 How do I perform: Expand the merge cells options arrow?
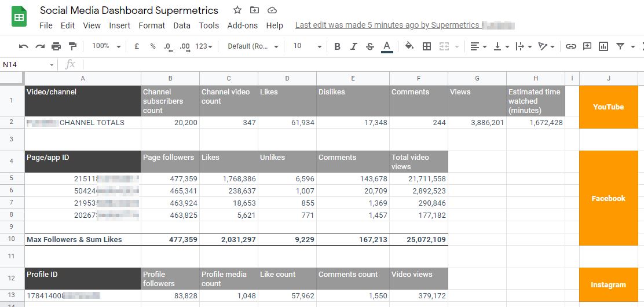[x=457, y=47]
